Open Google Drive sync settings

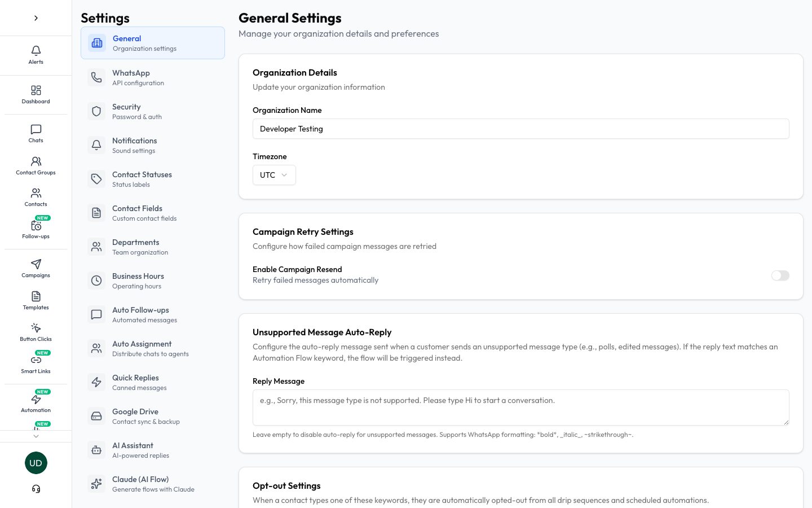(x=153, y=416)
